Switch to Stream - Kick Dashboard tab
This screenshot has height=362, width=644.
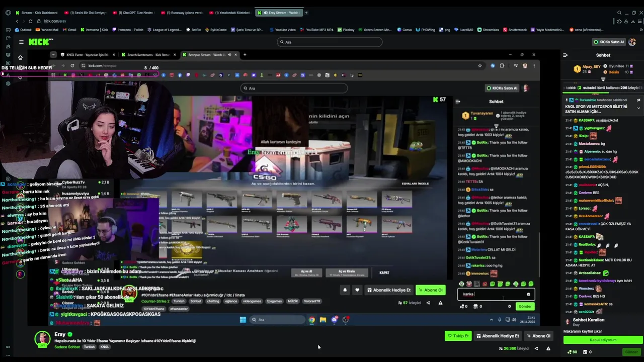(36, 13)
